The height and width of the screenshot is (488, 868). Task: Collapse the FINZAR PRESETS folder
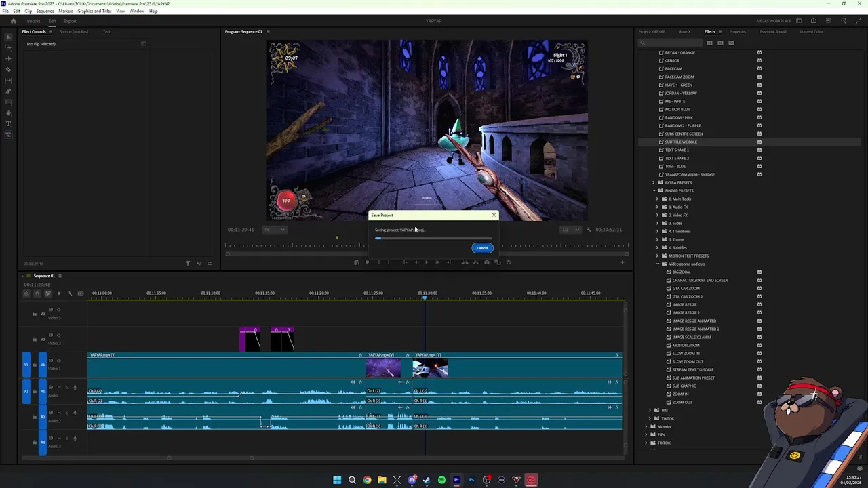(654, 190)
